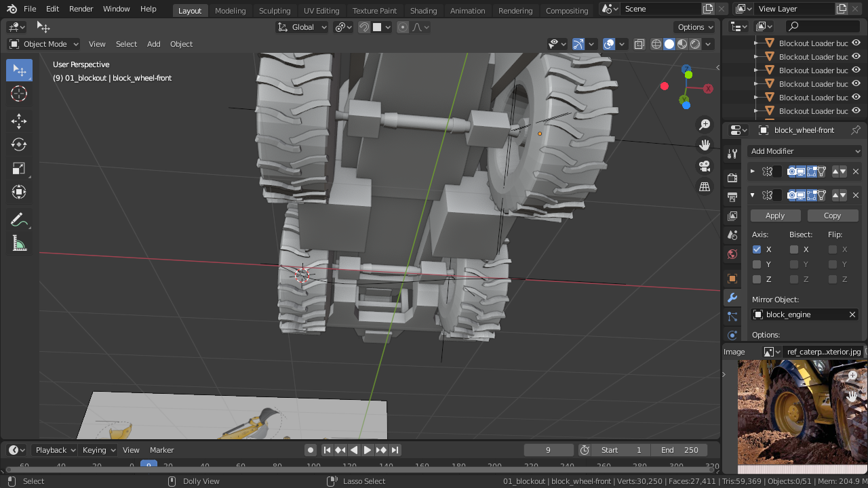The image size is (868, 488).
Task: Select the 3D Cursor tool
Action: tap(19, 94)
